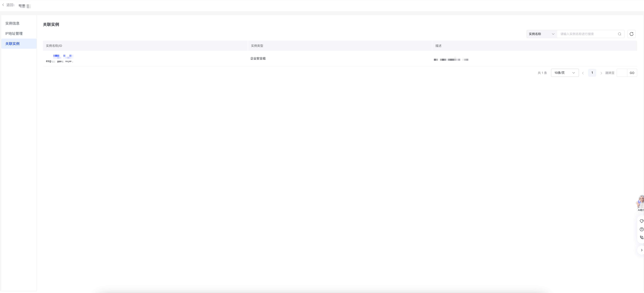Click the instance ID starting with esg

(x=60, y=61)
